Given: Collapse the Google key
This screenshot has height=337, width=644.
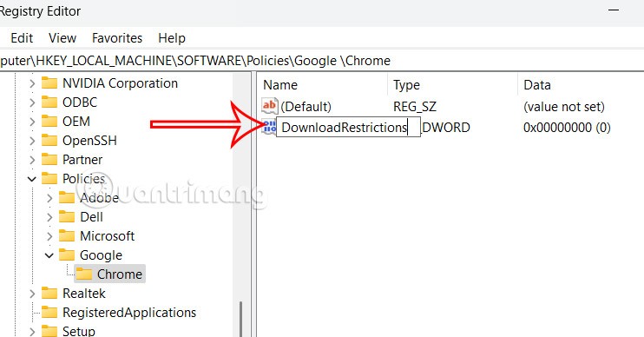Looking at the screenshot, I should 49,255.
